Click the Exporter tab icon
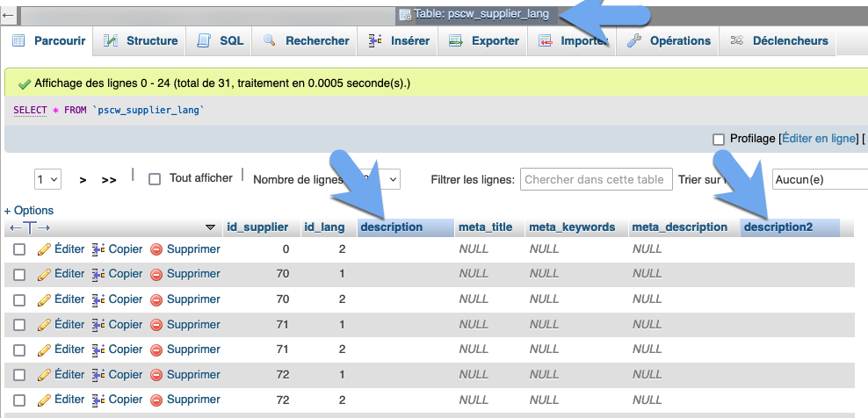This screenshot has height=418, width=868. click(x=455, y=41)
